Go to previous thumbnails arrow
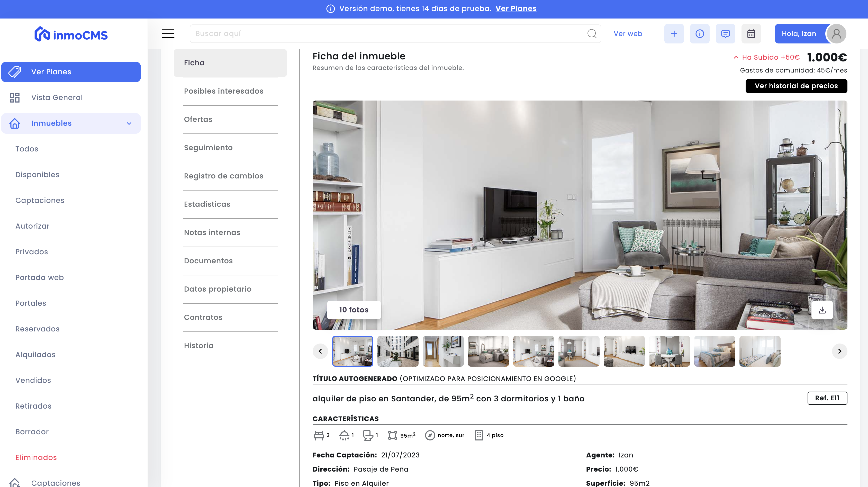Screen dimensions: 868x487 (320, 351)
